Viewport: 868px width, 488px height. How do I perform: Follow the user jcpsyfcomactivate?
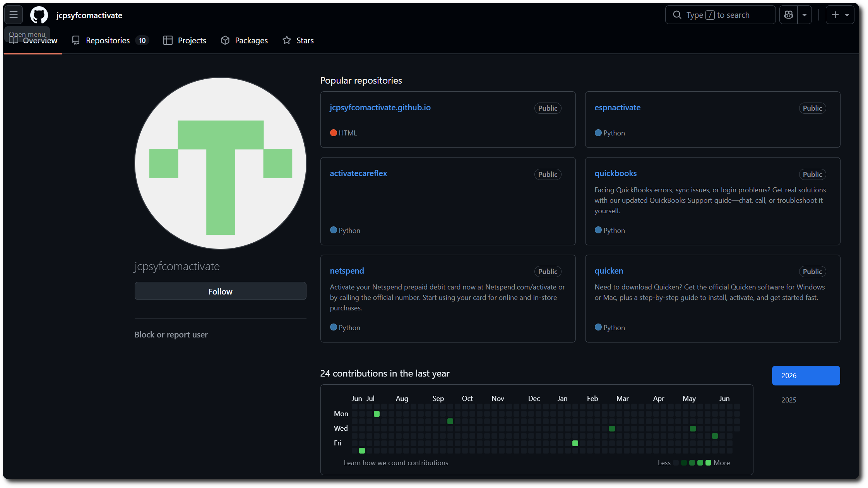point(221,291)
